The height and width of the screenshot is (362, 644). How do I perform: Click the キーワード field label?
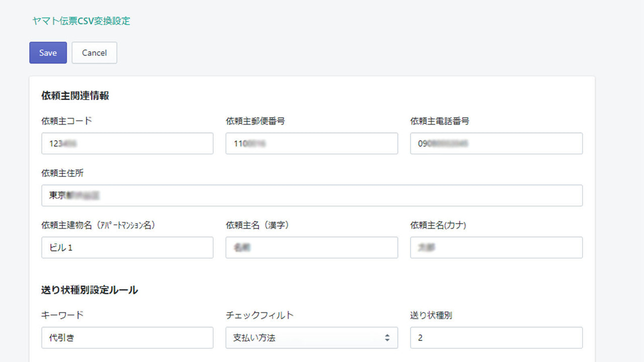click(62, 315)
